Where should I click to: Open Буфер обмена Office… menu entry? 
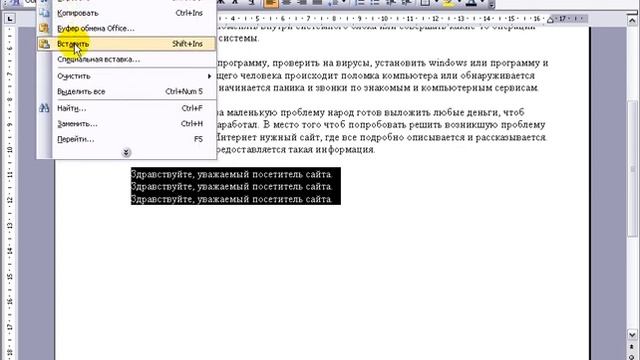click(127, 28)
